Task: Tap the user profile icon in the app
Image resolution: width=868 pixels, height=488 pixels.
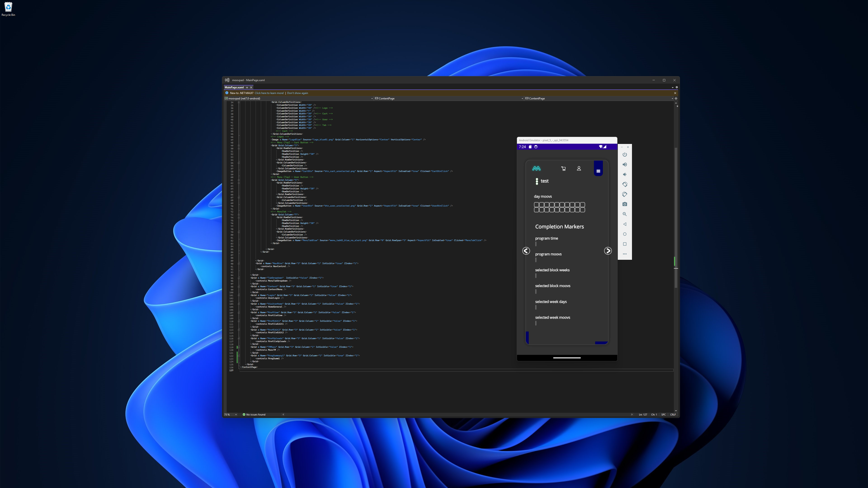Action: click(579, 168)
